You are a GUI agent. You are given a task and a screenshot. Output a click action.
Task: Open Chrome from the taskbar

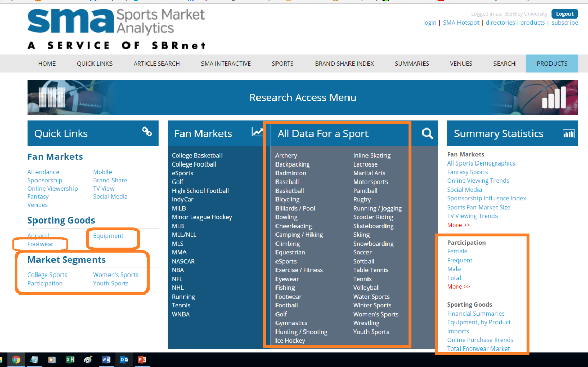[16, 360]
